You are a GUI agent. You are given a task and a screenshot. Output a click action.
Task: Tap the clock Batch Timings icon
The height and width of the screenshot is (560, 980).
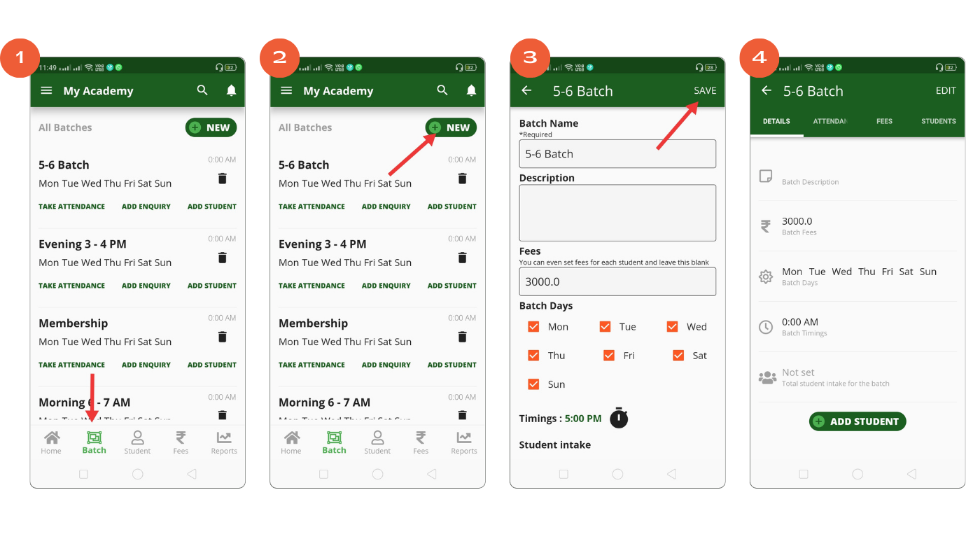[766, 327]
